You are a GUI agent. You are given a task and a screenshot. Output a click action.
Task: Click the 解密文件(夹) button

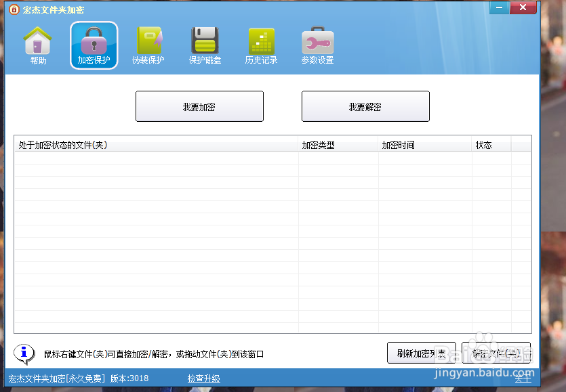point(496,353)
